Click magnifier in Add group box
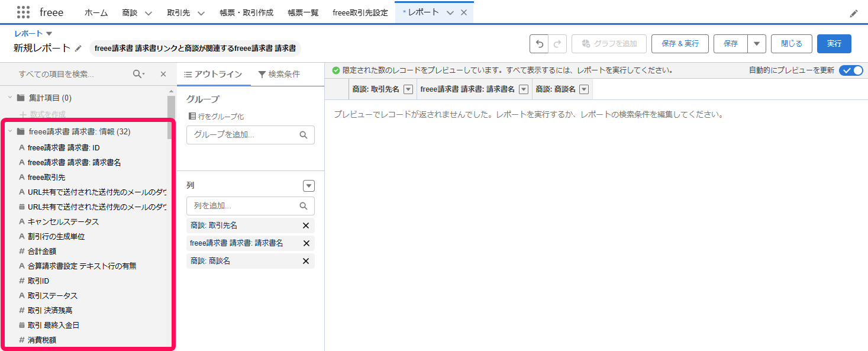Image resolution: width=868 pixels, height=351 pixels. click(304, 135)
